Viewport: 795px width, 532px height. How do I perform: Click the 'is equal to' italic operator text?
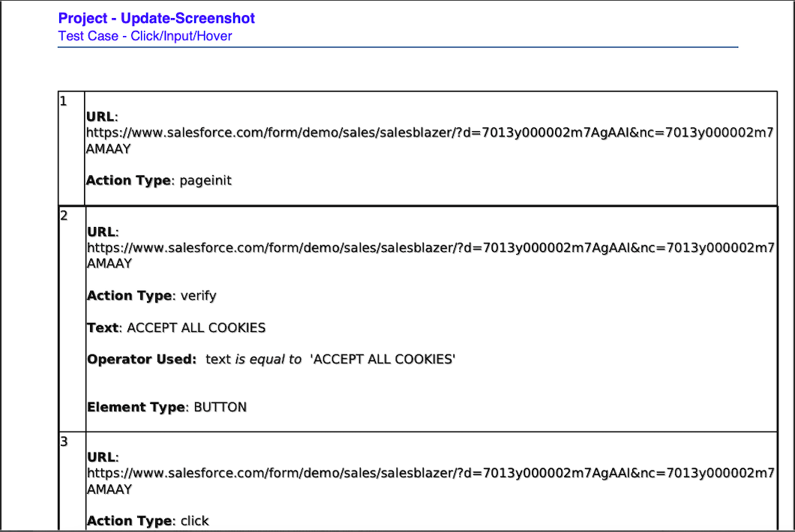coord(268,359)
